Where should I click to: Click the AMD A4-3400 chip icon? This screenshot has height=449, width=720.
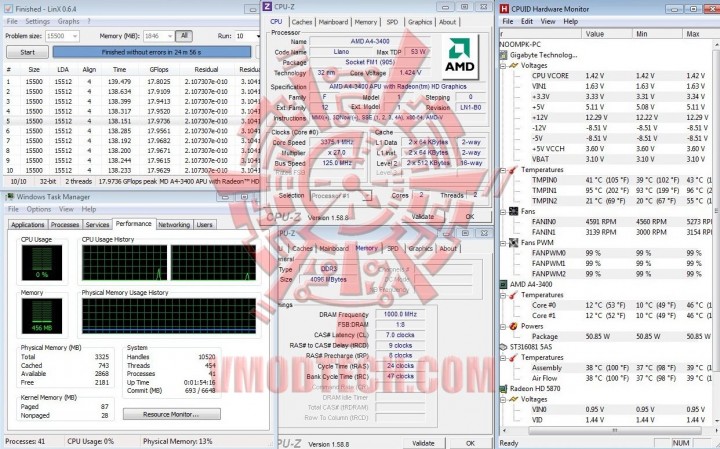click(x=503, y=284)
